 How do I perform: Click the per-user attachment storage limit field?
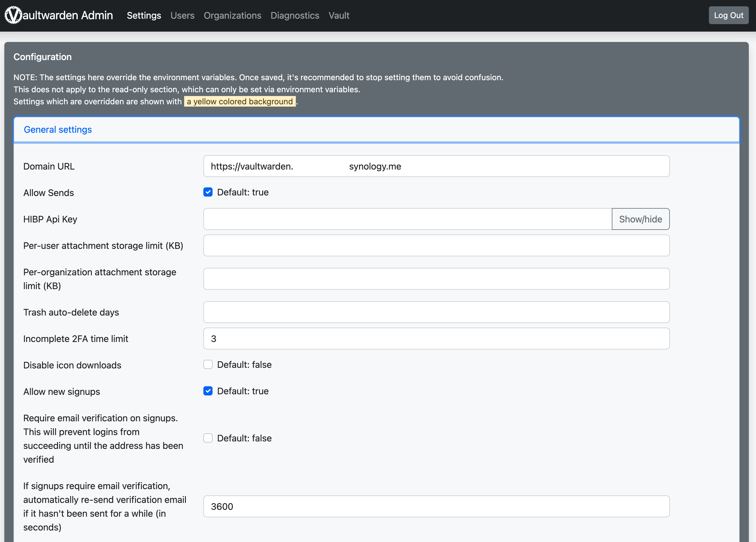436,245
